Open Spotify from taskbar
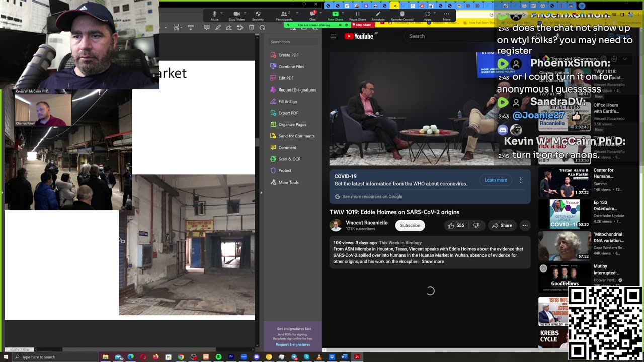The height and width of the screenshot is (362, 644). click(218, 357)
